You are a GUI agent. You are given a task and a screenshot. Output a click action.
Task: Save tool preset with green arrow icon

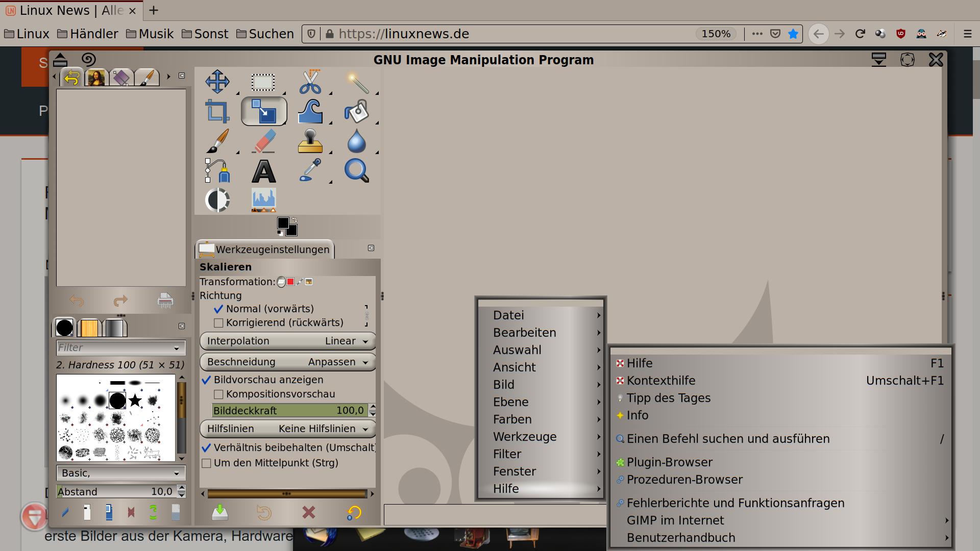coord(220,512)
